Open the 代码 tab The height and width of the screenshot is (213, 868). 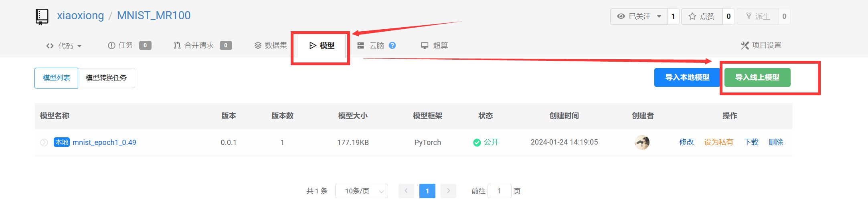click(x=64, y=46)
